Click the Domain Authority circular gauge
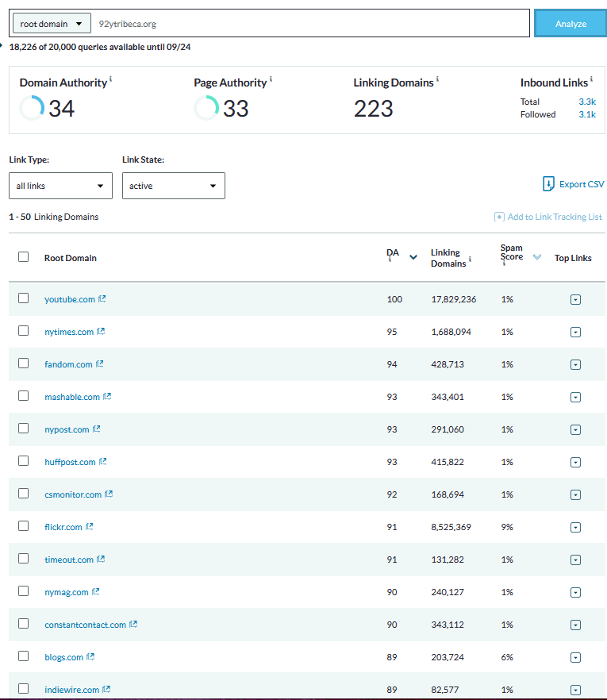Screen dimensions: 607x700 32,108
